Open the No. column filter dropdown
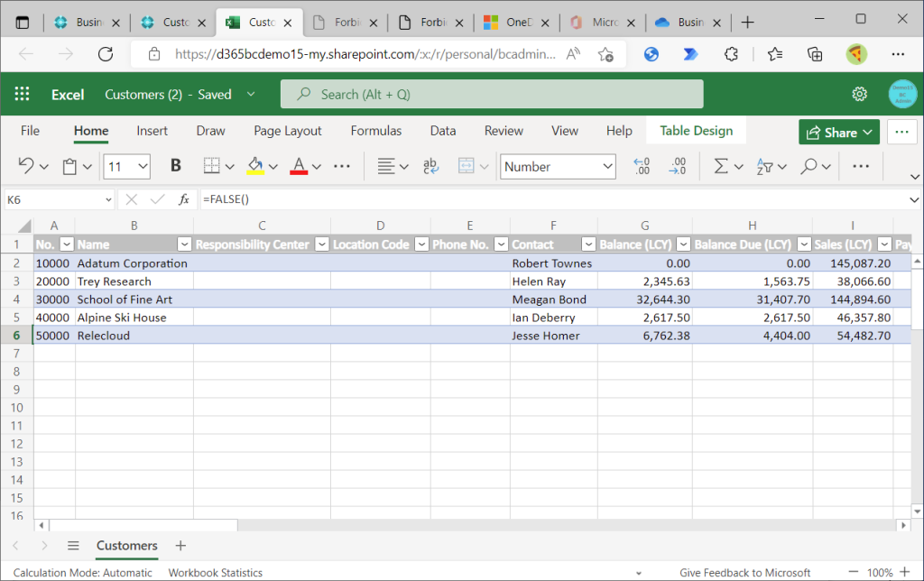Screen dimensions: 924x581 pos(67,244)
